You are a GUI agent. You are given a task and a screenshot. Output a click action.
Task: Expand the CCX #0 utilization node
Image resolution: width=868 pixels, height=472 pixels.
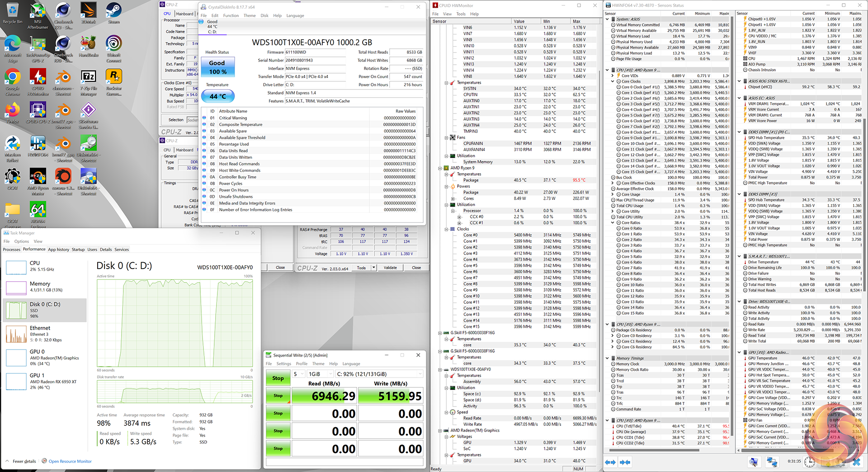(x=459, y=217)
